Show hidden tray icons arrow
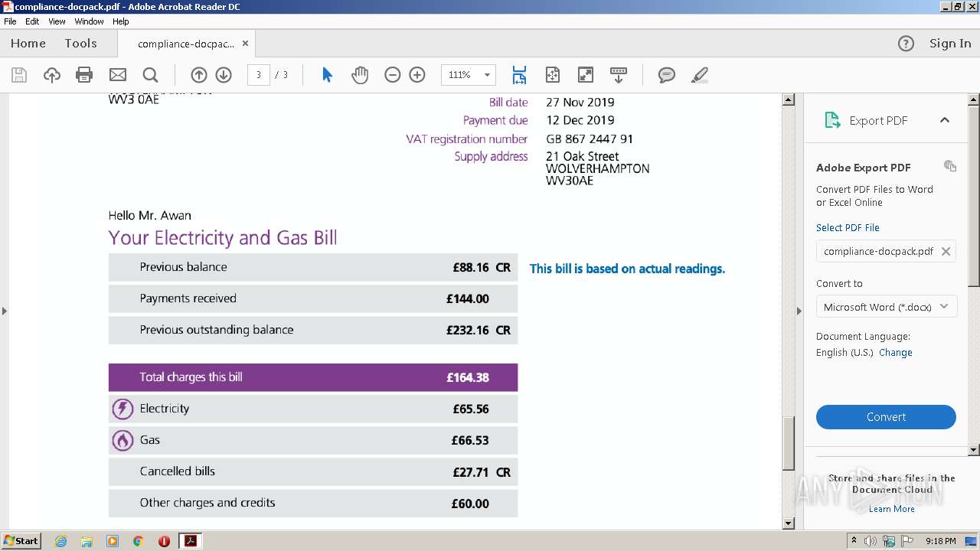Screen dimensions: 980x551 [x=854, y=541]
